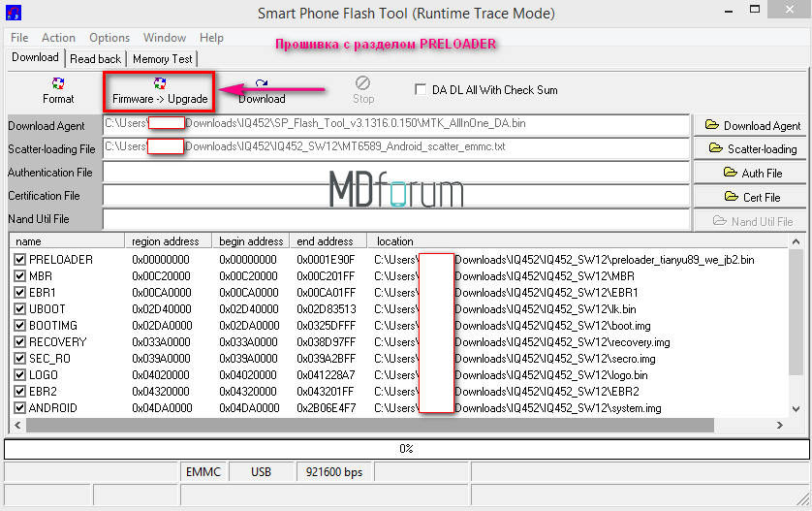Click the Stop toolbar icon

[x=363, y=91]
